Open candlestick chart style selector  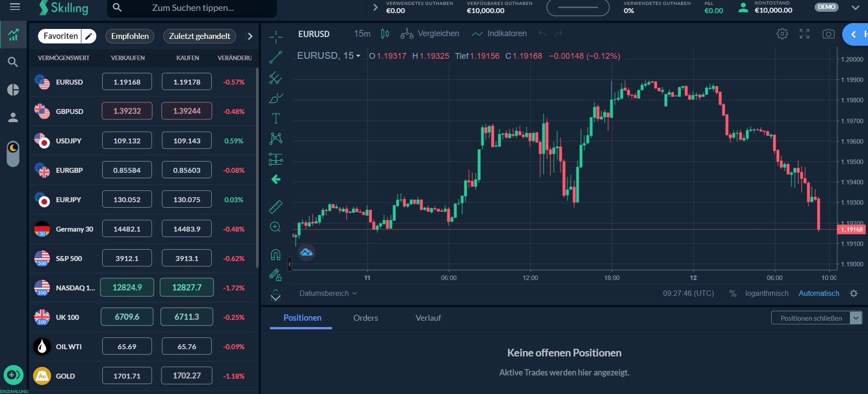point(385,34)
